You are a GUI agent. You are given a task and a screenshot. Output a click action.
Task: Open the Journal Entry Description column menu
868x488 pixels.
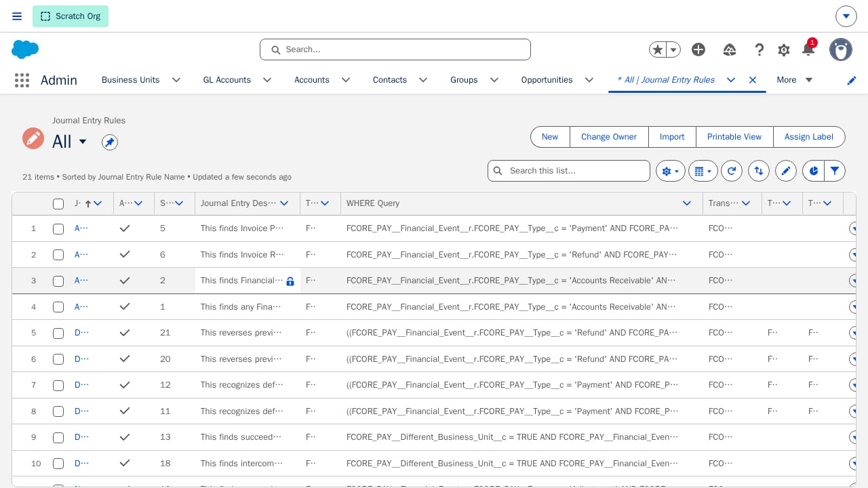coord(285,203)
